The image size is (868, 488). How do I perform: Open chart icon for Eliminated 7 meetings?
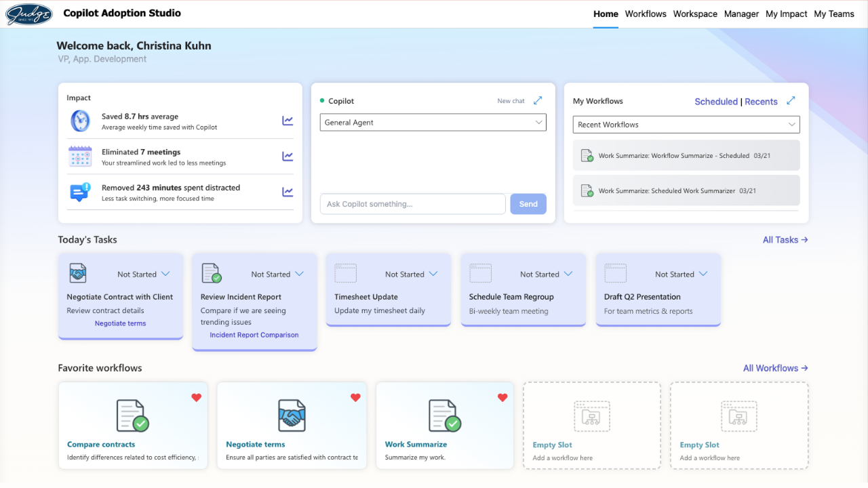click(x=288, y=157)
